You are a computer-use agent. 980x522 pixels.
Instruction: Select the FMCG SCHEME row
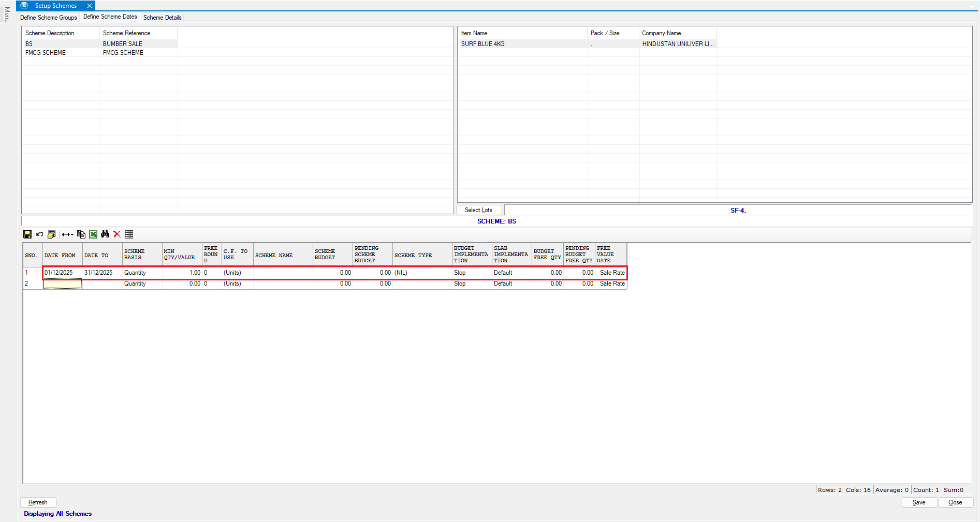pos(46,53)
